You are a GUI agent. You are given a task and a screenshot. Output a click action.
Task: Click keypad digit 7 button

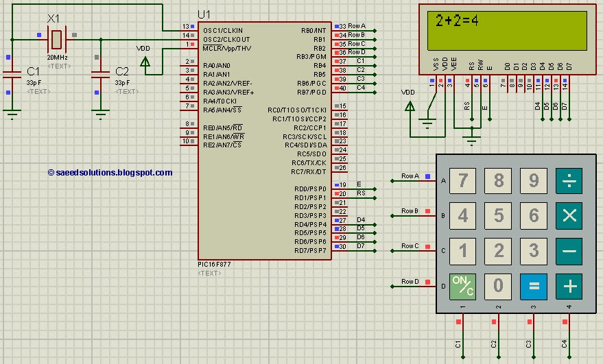click(462, 181)
